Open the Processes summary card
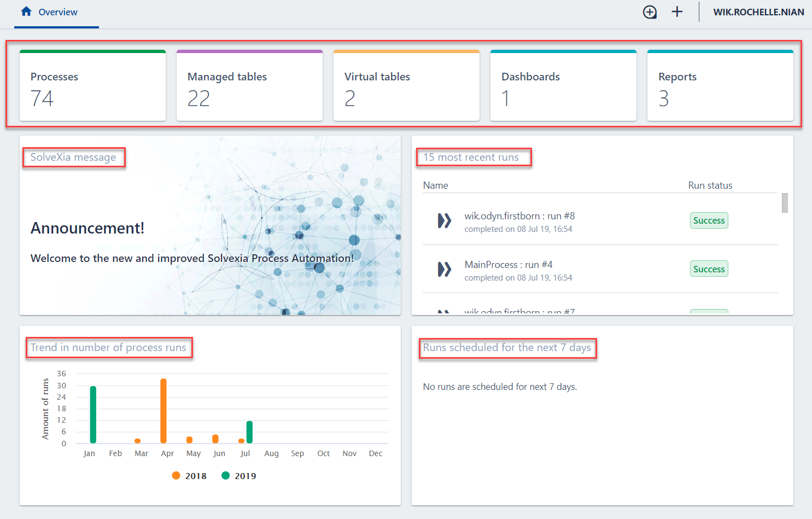 (92, 86)
